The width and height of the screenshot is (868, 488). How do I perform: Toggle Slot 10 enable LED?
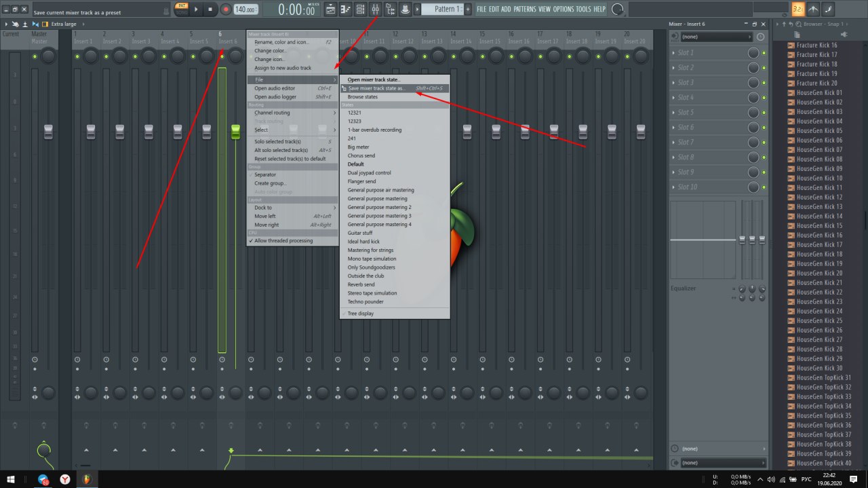(764, 187)
